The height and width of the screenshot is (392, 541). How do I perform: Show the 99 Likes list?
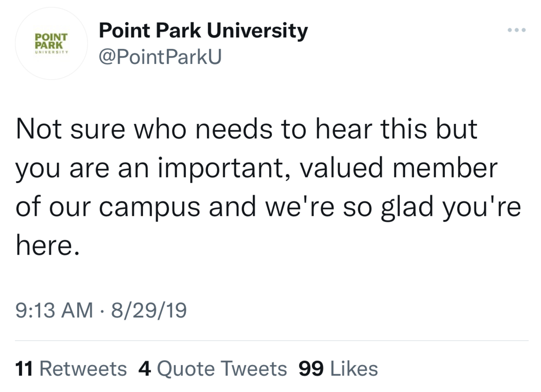tap(338, 369)
